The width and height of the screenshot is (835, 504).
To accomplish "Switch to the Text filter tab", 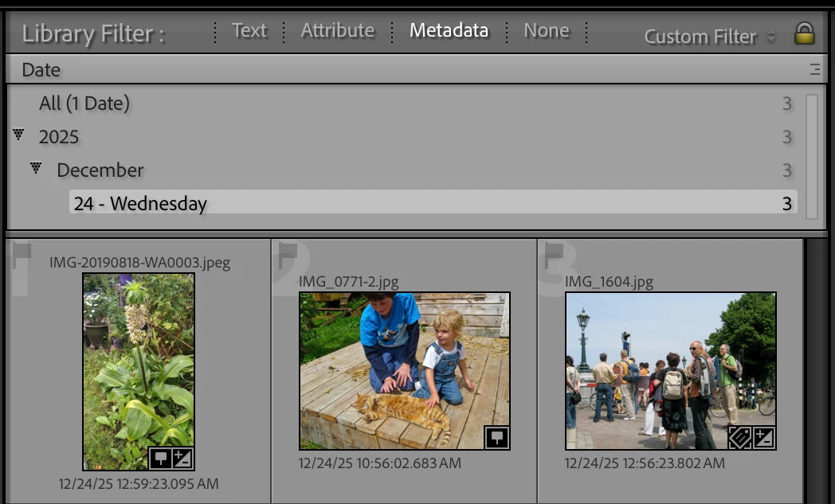I will click(249, 30).
